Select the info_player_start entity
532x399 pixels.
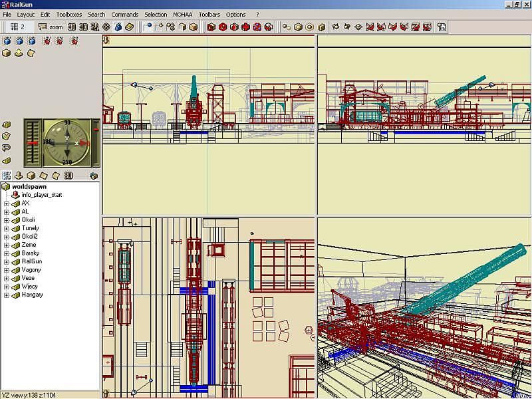[42, 195]
